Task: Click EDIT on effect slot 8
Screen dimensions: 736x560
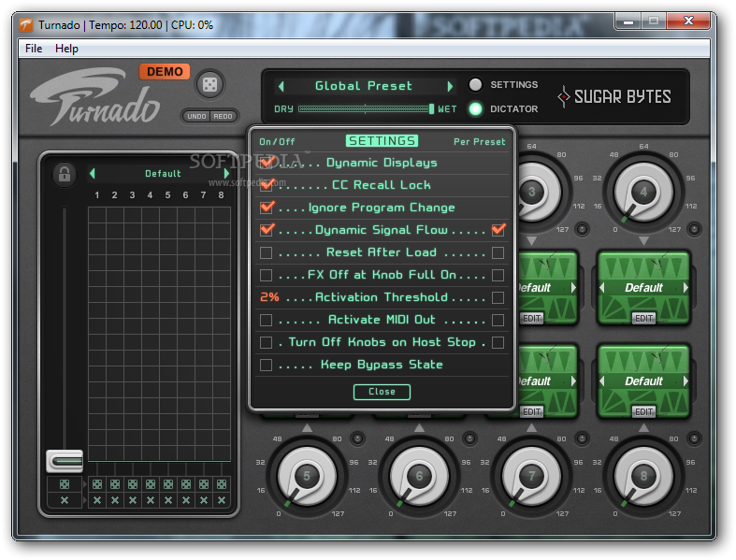Action: pyautogui.click(x=643, y=411)
